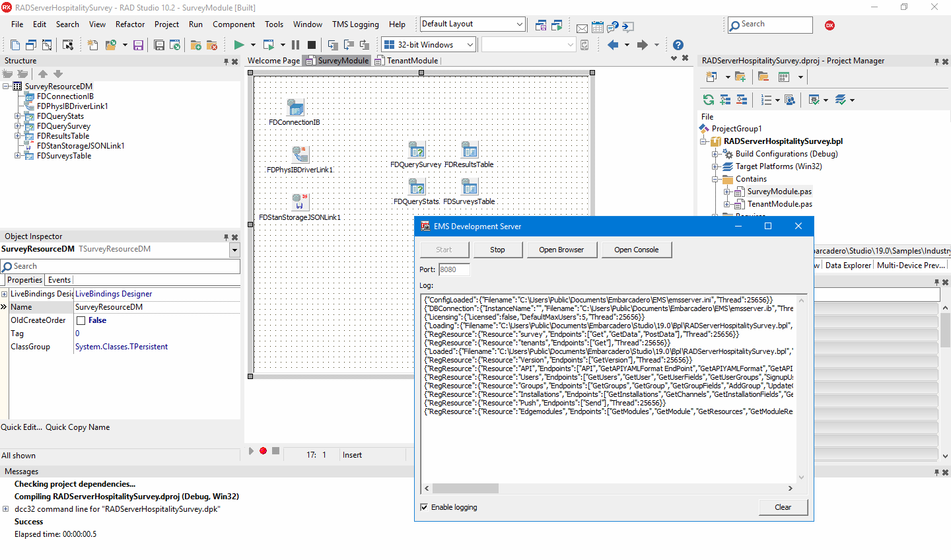The image size is (951, 560).
Task: Select the FDQuerySurvey component on the designer
Action: pos(417,149)
